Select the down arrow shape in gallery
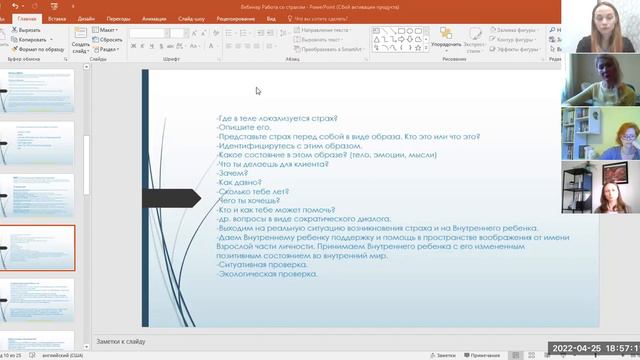 [x=410, y=40]
